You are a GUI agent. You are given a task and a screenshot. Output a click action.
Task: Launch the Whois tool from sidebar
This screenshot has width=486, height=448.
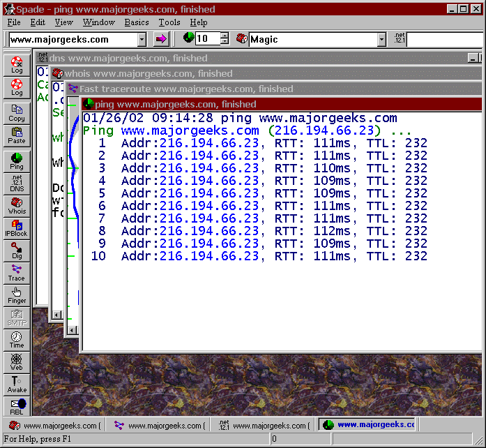coord(17,206)
